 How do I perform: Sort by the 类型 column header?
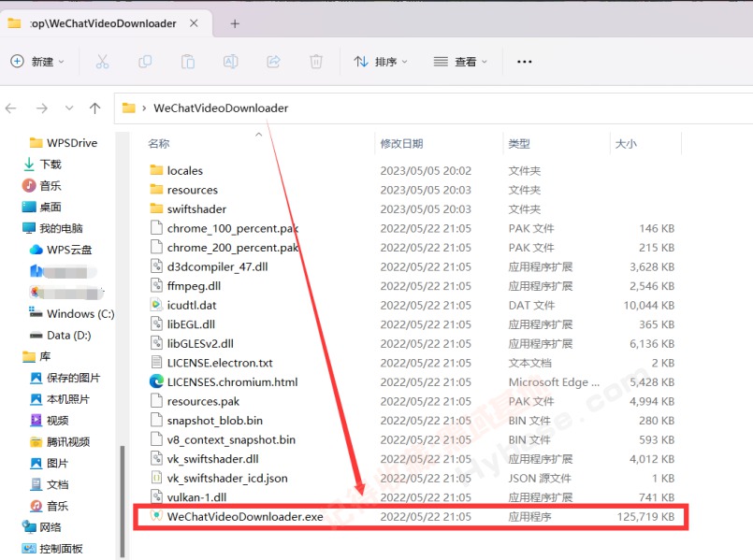[x=519, y=144]
